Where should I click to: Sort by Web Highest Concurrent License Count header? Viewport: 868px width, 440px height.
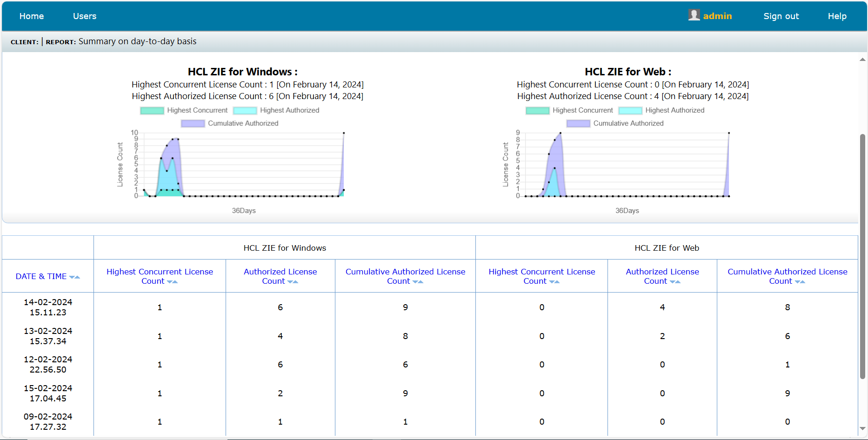(541, 276)
